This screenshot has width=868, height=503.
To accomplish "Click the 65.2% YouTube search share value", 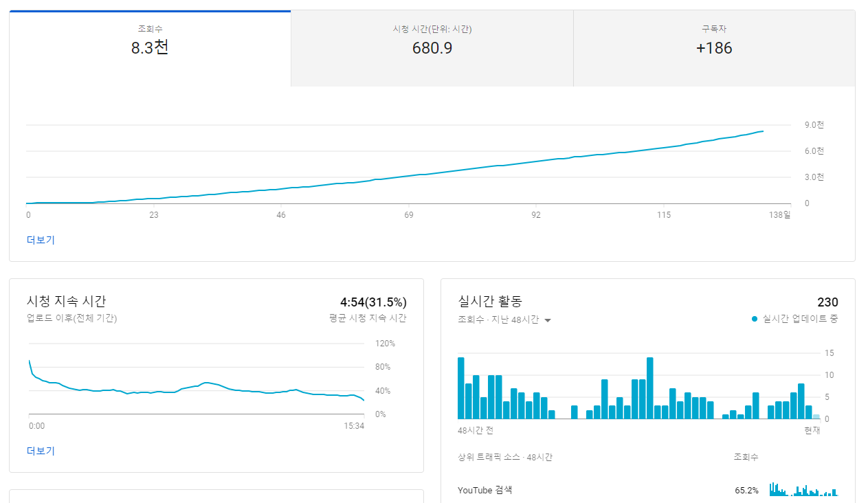I will pyautogui.click(x=746, y=491).
